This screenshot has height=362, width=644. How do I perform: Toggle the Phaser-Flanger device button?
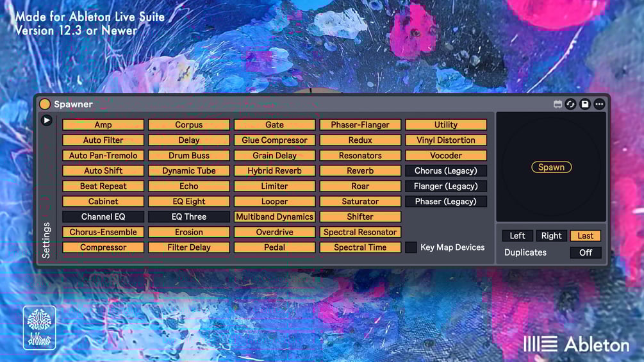pyautogui.click(x=360, y=125)
